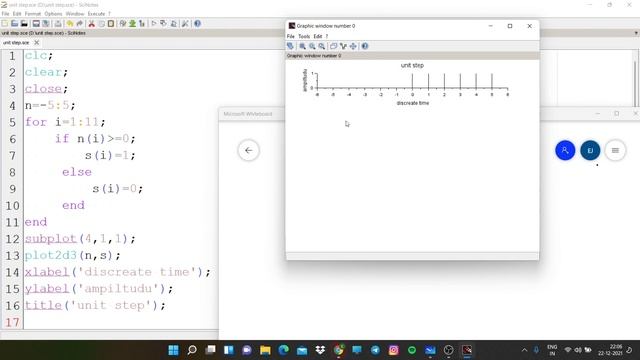Screen dimensions: 640x360
Task: Open the SciNotes Execute menu
Action: tap(96, 13)
